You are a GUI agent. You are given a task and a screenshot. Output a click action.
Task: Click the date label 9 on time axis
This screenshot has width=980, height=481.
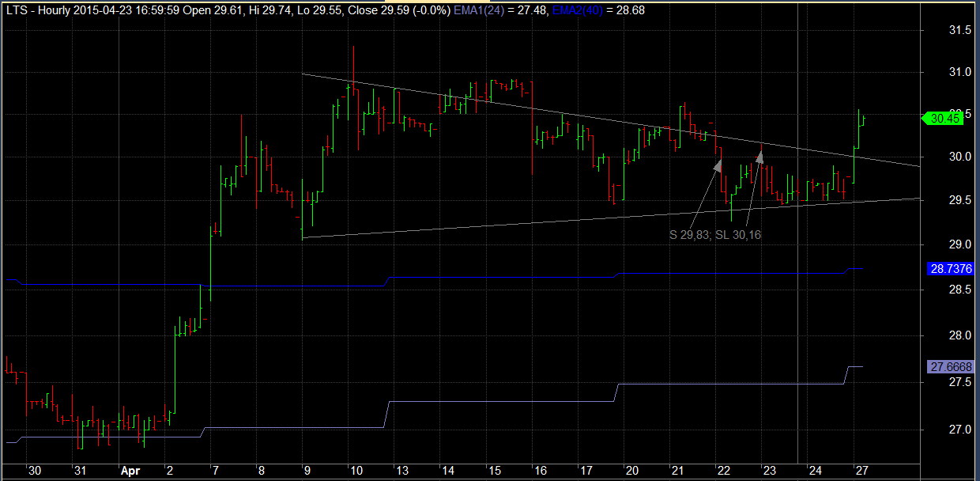(x=307, y=469)
